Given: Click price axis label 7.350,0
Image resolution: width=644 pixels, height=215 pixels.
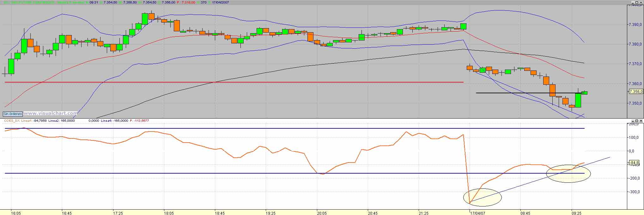Looking at the screenshot, I should (635, 103).
